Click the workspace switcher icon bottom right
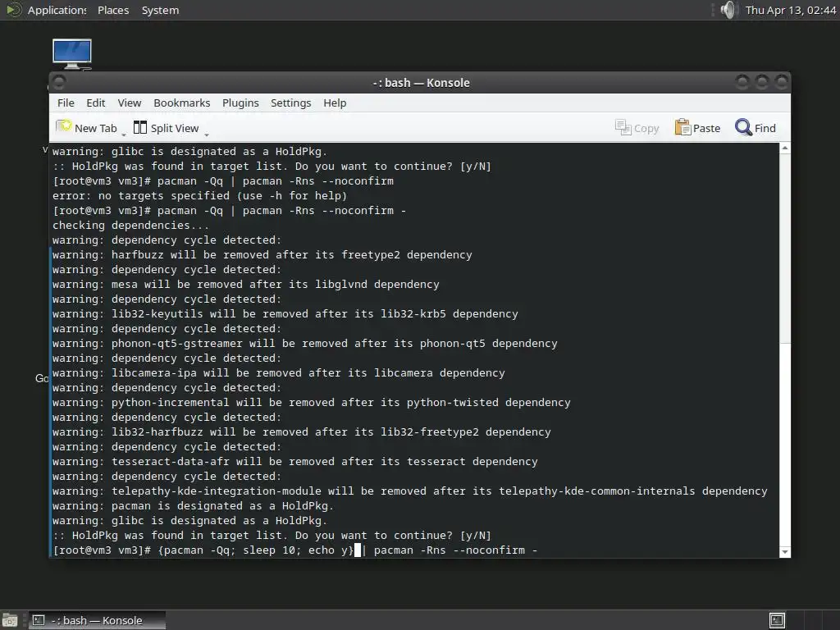This screenshot has width=840, height=630. pyautogui.click(x=777, y=620)
